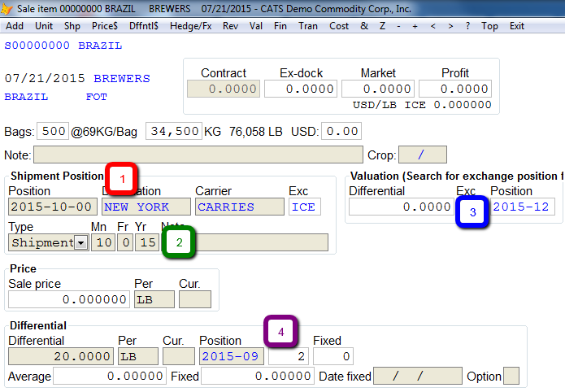This screenshot has width=565, height=392.
Task: Click the Valuation Differential field
Action: pyautogui.click(x=401, y=207)
